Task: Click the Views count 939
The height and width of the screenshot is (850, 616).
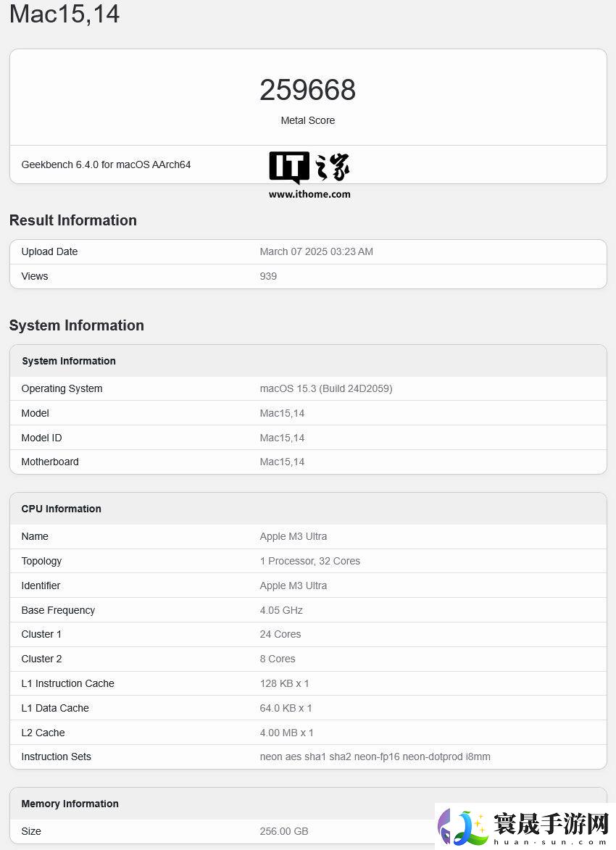Action: [x=268, y=276]
